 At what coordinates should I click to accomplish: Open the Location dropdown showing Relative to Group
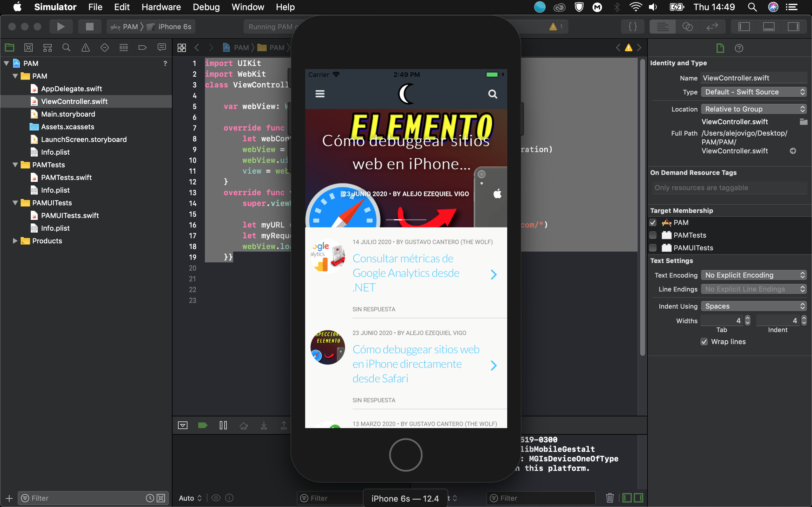(x=753, y=109)
